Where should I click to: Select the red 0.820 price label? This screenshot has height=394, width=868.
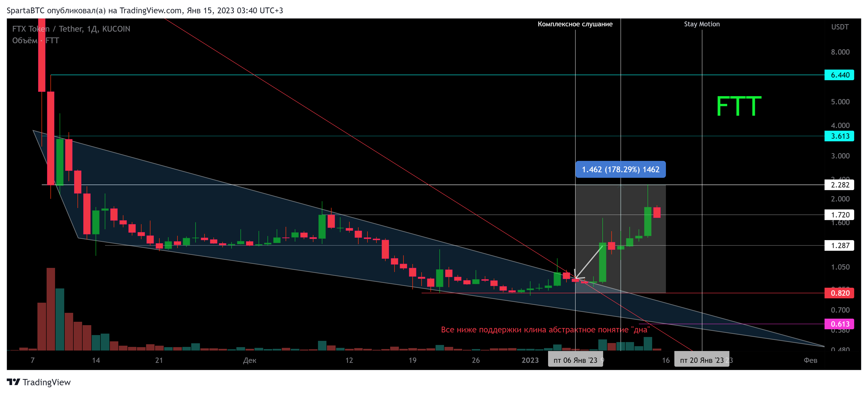839,293
